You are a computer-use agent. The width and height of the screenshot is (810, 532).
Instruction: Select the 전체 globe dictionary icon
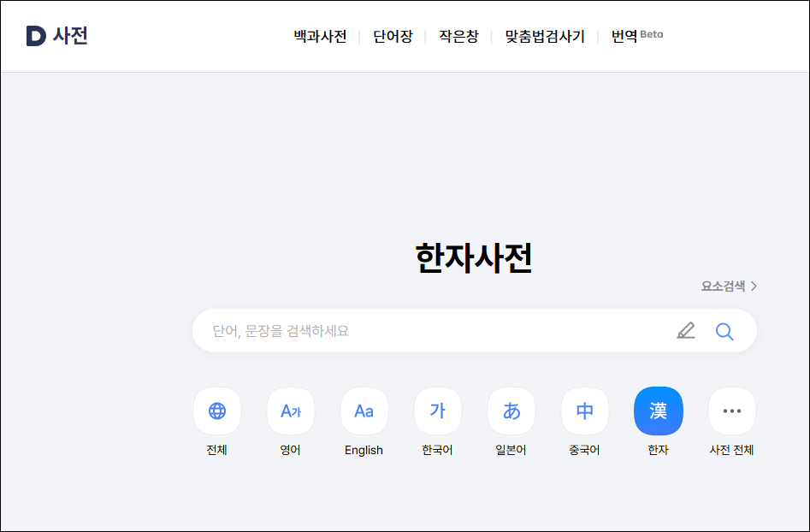[217, 411]
